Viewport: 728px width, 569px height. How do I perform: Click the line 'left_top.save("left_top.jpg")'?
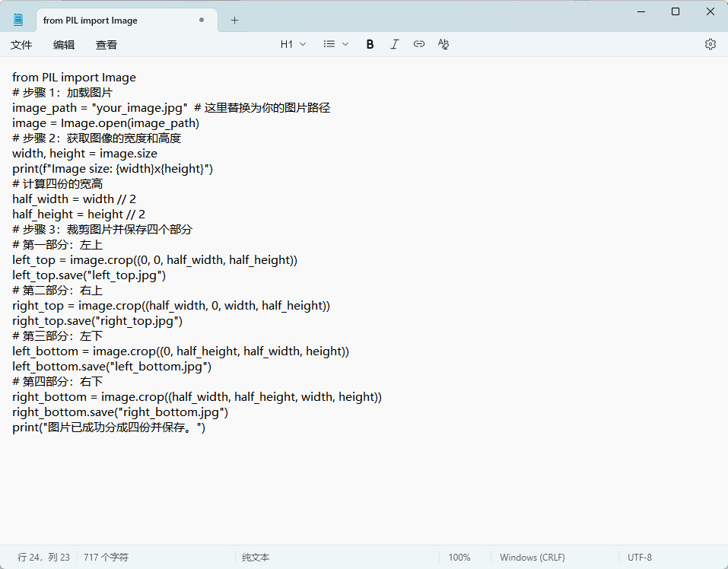pos(89,275)
